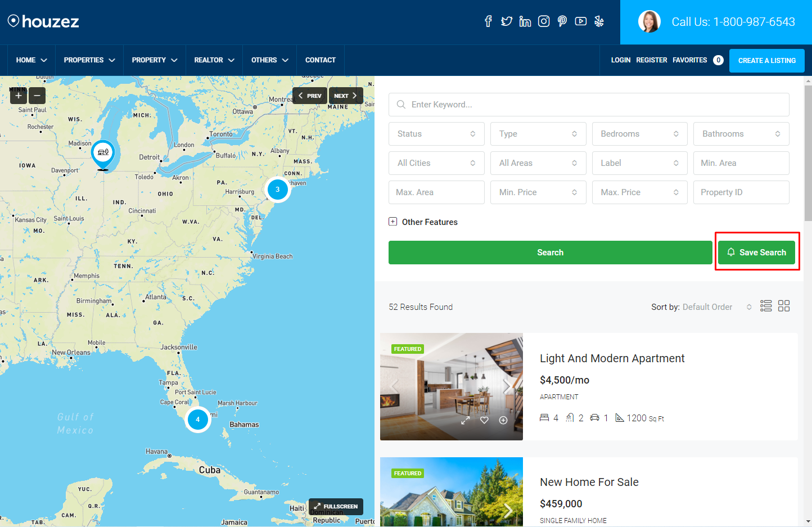Open the map cluster with 3 listings
Screen dimensions: 812x527
click(277, 190)
